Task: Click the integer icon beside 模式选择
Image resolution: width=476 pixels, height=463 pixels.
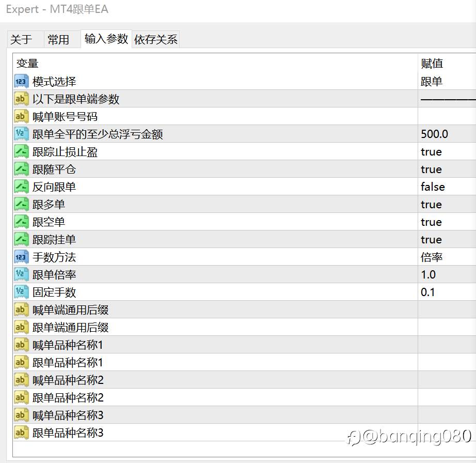Action: pyautogui.click(x=21, y=82)
